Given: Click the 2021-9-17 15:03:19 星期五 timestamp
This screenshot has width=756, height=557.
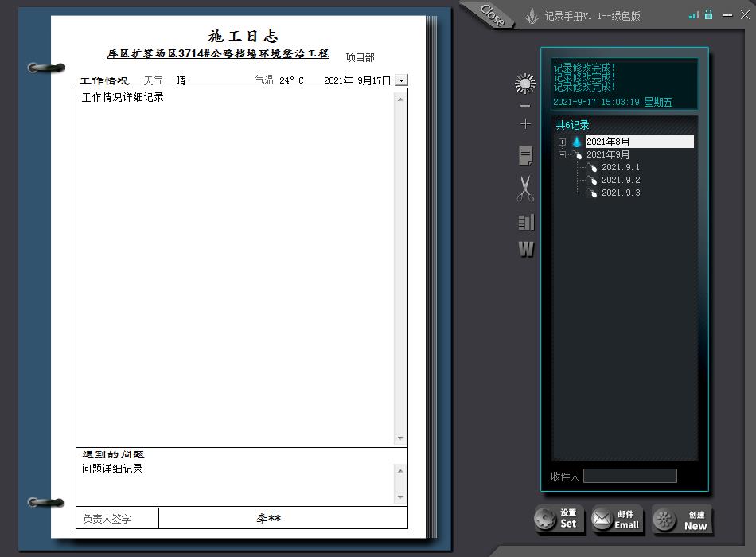Looking at the screenshot, I should coord(612,102).
